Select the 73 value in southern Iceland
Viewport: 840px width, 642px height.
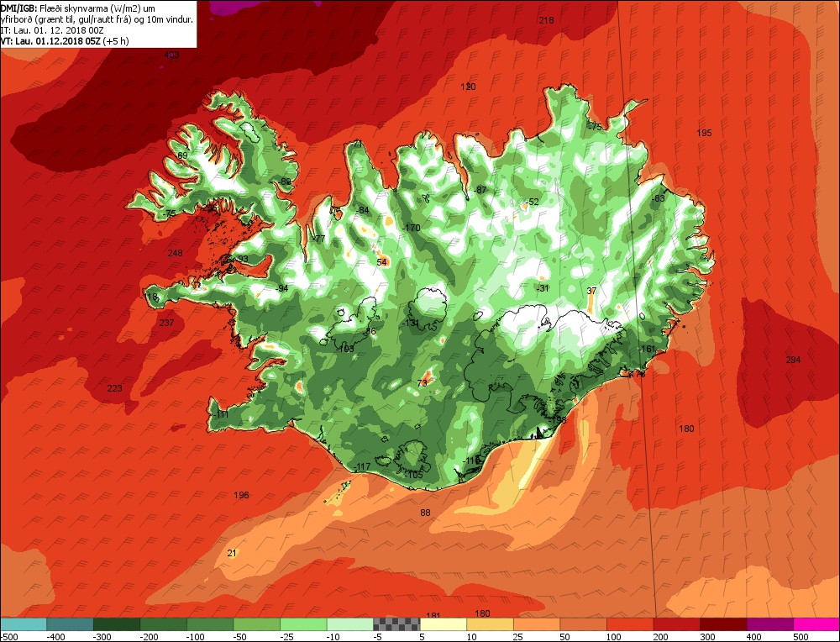point(423,383)
